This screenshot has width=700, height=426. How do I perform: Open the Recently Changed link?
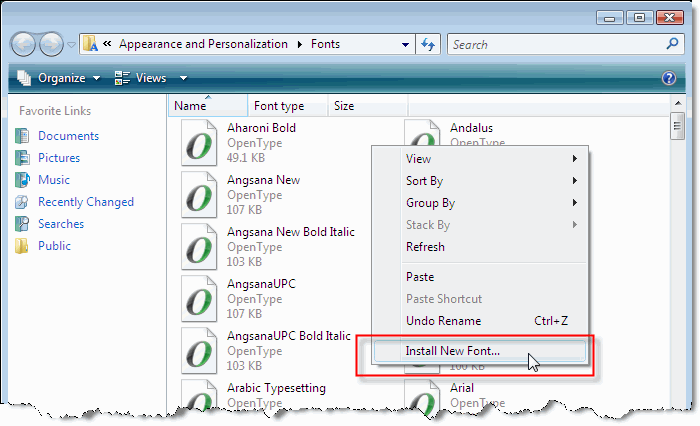pos(85,202)
